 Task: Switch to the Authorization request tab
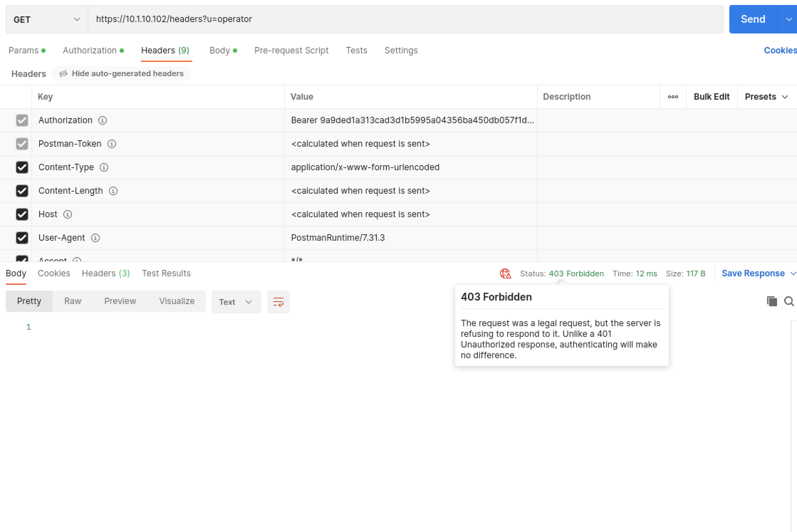point(93,51)
